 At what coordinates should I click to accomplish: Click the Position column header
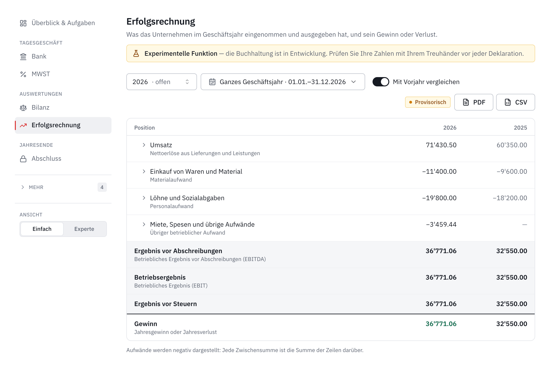[x=144, y=128]
